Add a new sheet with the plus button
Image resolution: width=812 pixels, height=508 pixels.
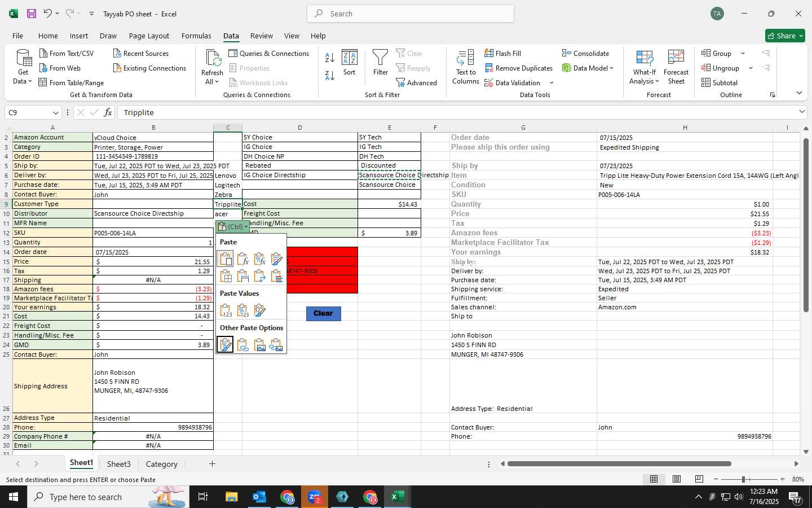tap(212, 464)
